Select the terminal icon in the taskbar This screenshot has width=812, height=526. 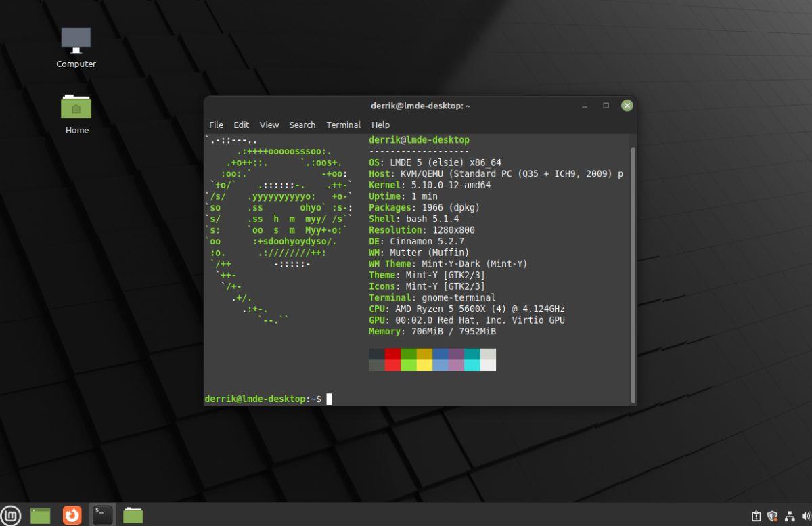(102, 514)
